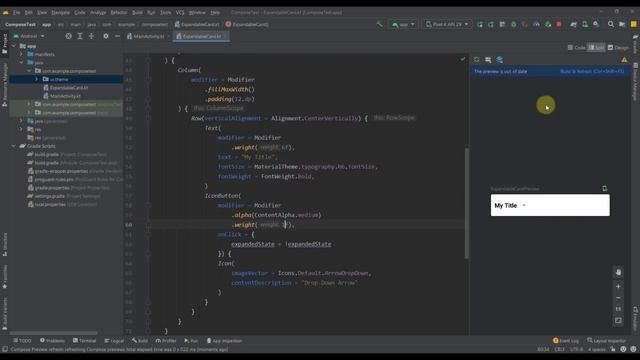640x360 pixels.
Task: Click the deploy preview icon above the card
Action: tap(604, 189)
